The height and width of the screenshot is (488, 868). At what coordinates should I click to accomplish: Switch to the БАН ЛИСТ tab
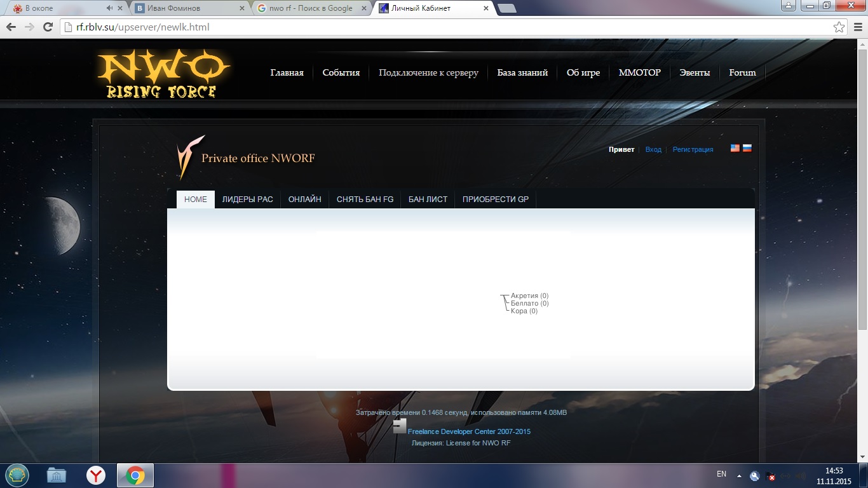click(x=428, y=200)
